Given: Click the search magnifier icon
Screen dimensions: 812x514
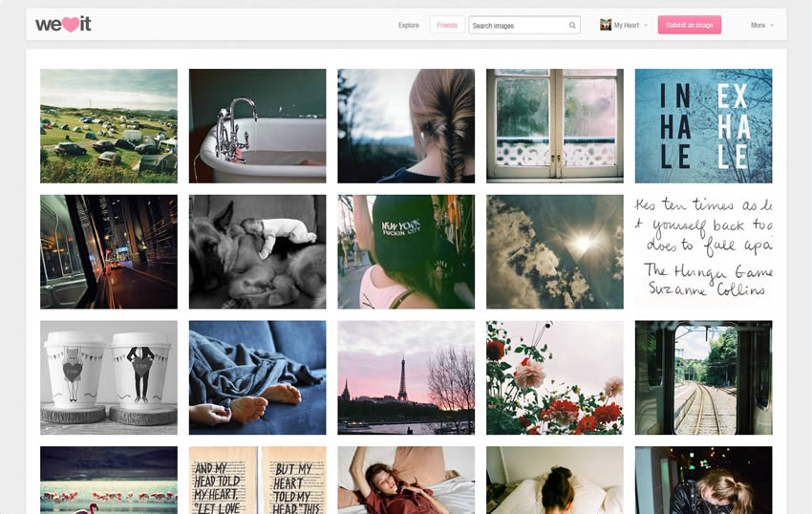Looking at the screenshot, I should (572, 25).
